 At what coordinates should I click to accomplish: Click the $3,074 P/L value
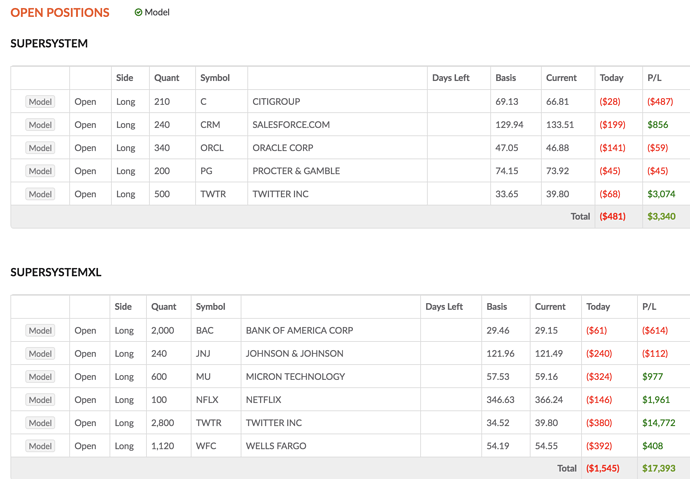[x=661, y=194]
